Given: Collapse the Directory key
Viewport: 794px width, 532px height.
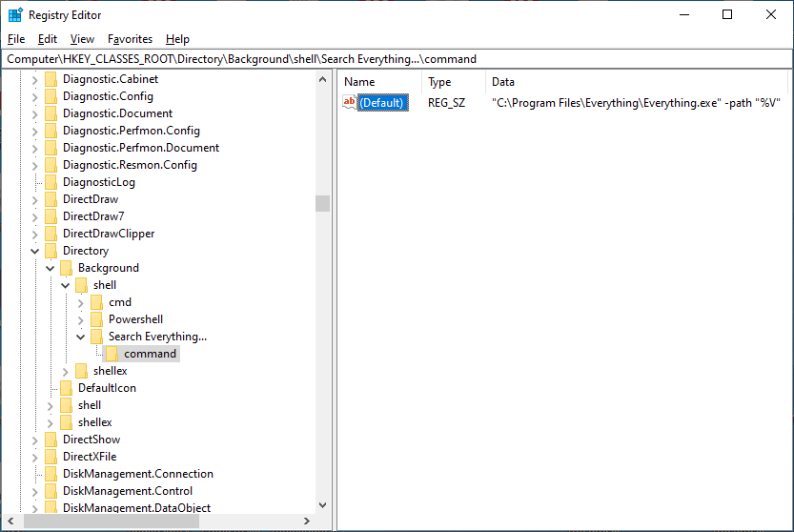Looking at the screenshot, I should [34, 252].
